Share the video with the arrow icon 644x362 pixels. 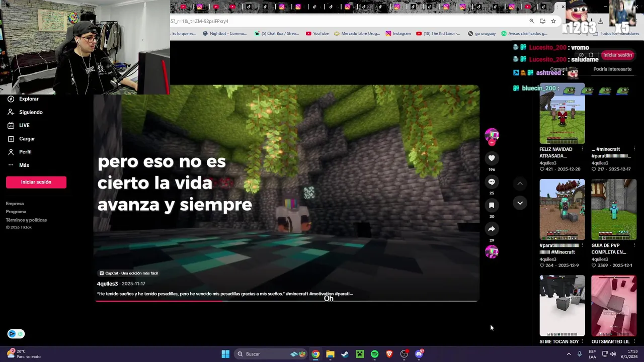[492, 229]
